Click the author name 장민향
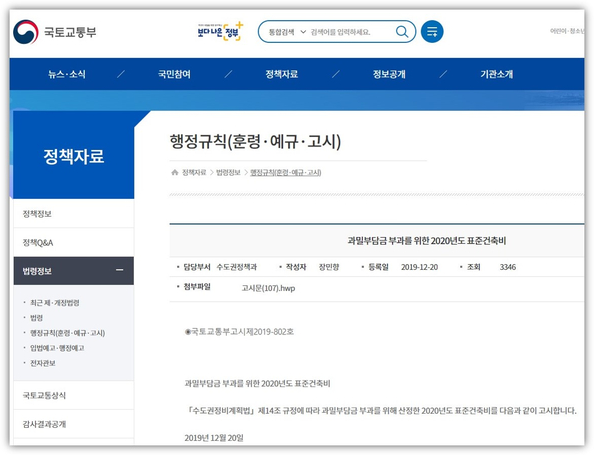Image resolution: width=594 pixels, height=455 pixels. click(x=329, y=267)
